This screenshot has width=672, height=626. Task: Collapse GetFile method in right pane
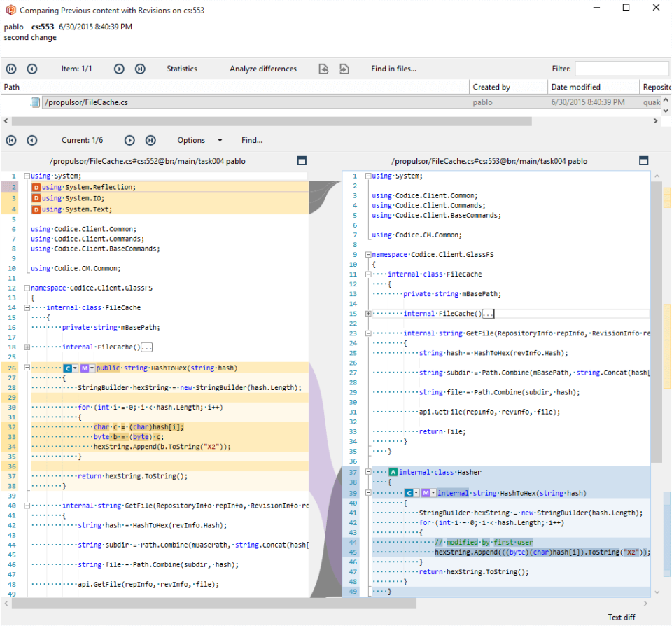tap(369, 333)
